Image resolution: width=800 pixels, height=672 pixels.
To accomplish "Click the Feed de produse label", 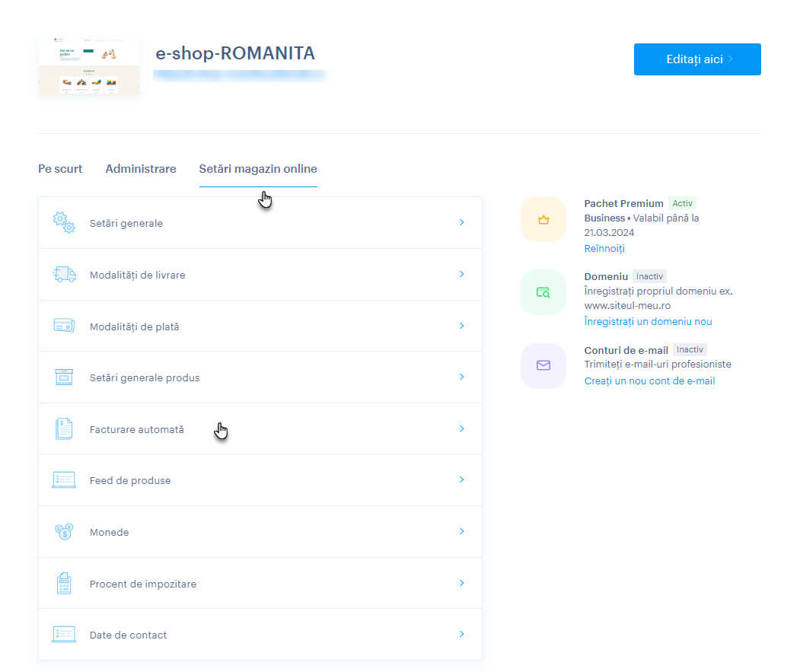I will point(130,481).
